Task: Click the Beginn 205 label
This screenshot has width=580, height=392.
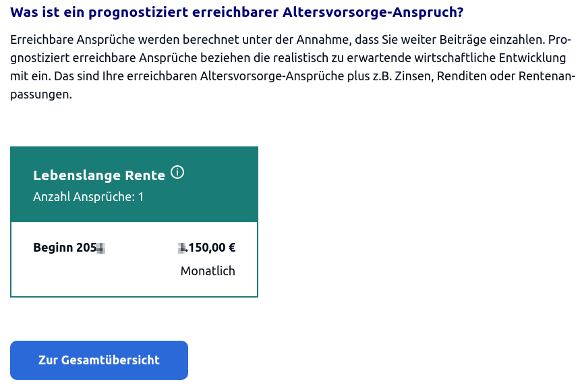Action: pos(65,248)
